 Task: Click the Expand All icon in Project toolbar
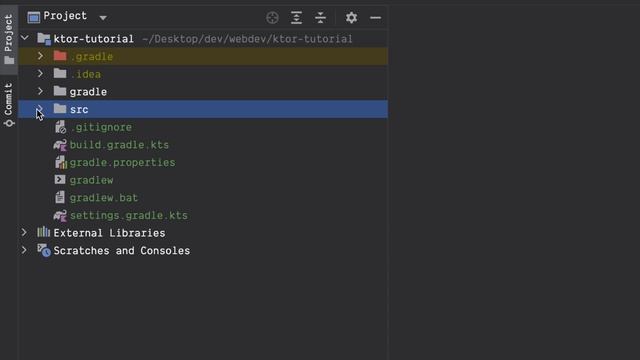click(x=296, y=18)
